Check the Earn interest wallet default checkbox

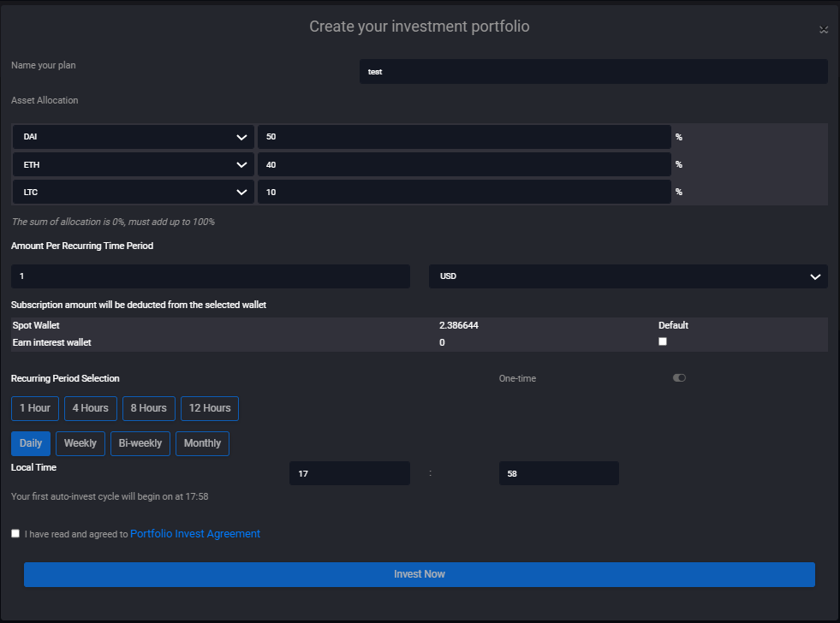(x=662, y=341)
